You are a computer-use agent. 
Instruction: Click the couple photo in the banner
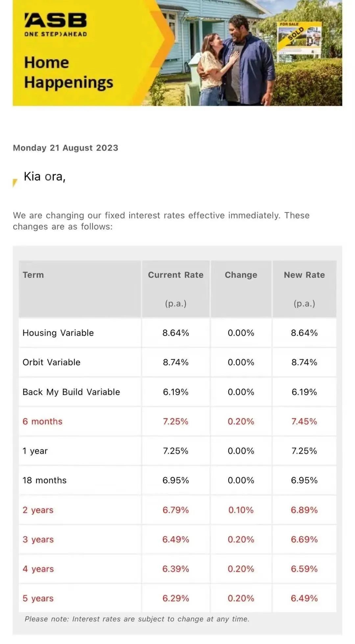click(x=235, y=64)
